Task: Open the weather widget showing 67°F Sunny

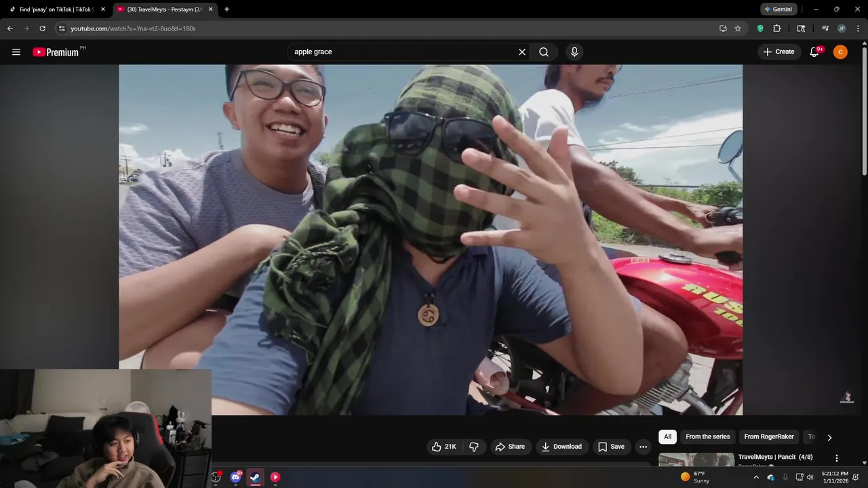Action: [695, 477]
